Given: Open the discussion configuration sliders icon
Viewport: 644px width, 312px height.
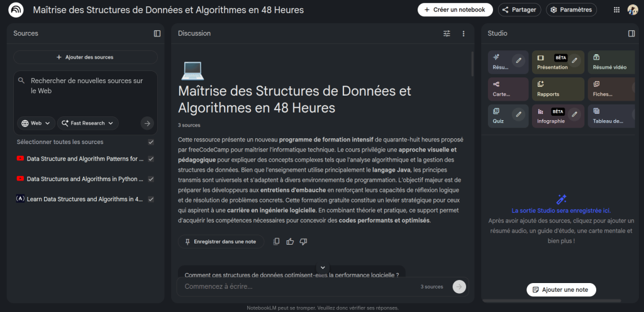Looking at the screenshot, I should pyautogui.click(x=447, y=33).
